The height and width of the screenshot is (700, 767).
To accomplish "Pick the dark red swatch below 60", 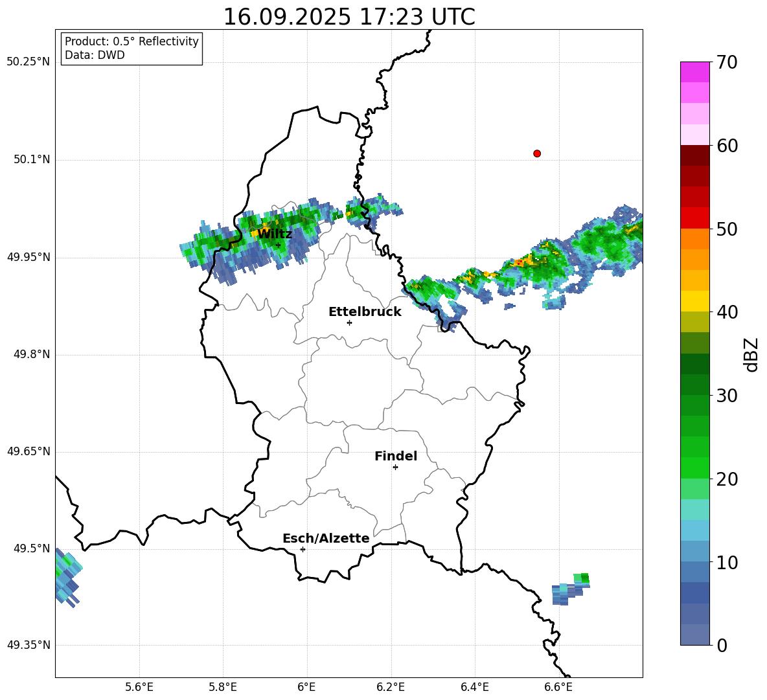I will tap(694, 155).
